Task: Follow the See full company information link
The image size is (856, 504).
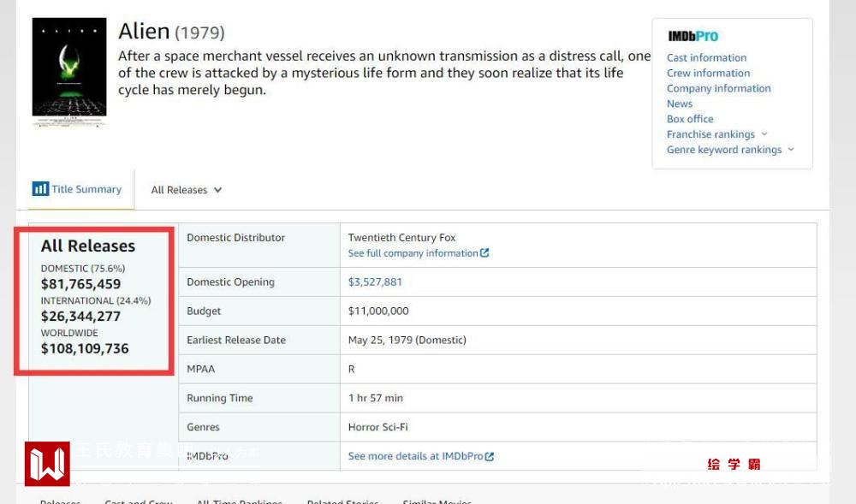Action: pyautogui.click(x=413, y=253)
